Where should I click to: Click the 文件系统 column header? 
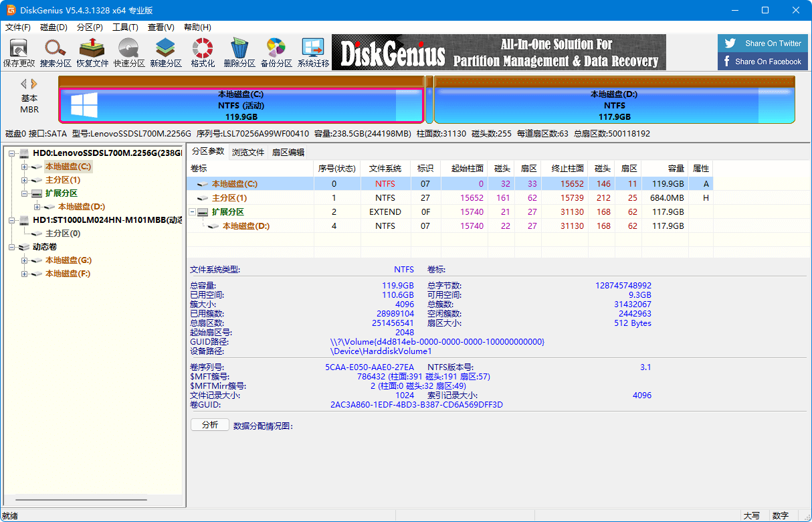[x=385, y=168]
